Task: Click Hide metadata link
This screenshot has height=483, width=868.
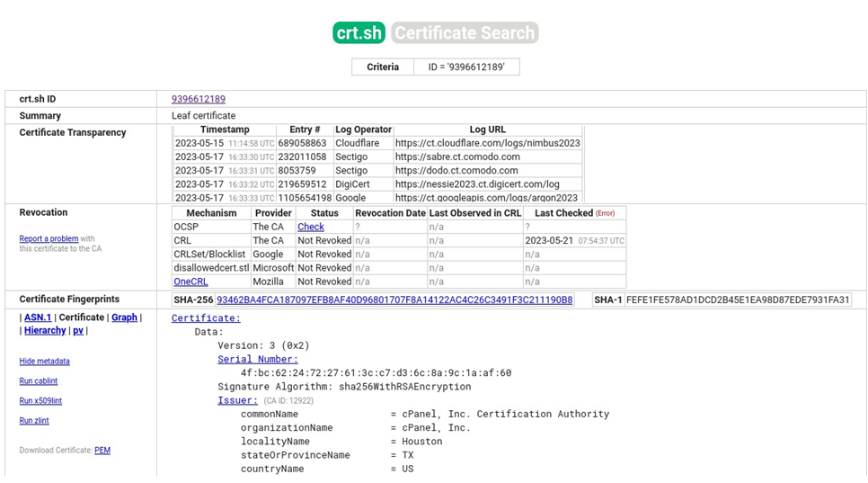Action: 44,362
